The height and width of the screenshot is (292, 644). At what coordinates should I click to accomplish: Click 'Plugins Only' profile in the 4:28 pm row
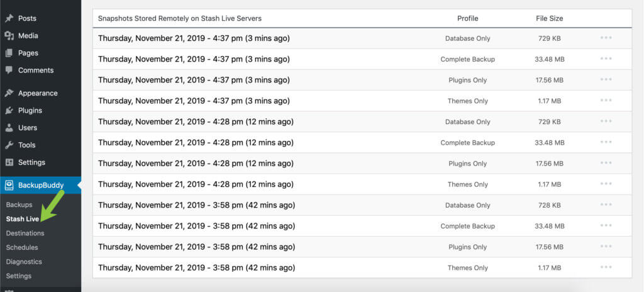468,164
